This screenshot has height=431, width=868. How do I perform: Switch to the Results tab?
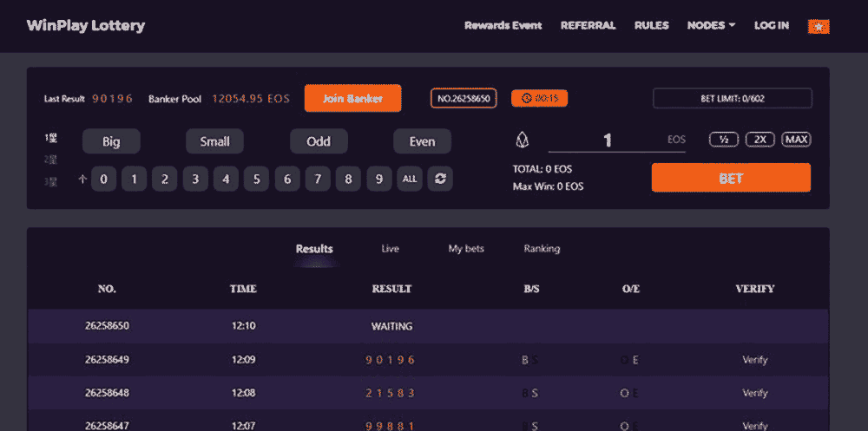(314, 249)
